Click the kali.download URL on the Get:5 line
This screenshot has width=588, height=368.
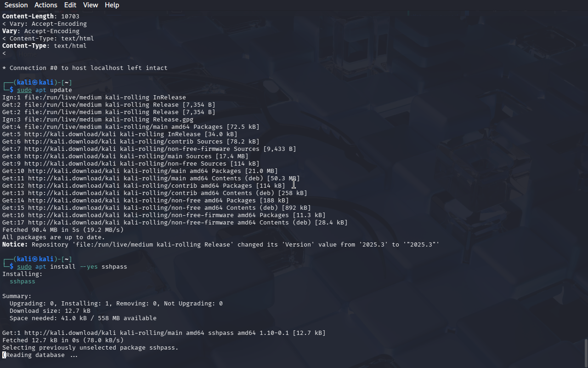(70, 134)
